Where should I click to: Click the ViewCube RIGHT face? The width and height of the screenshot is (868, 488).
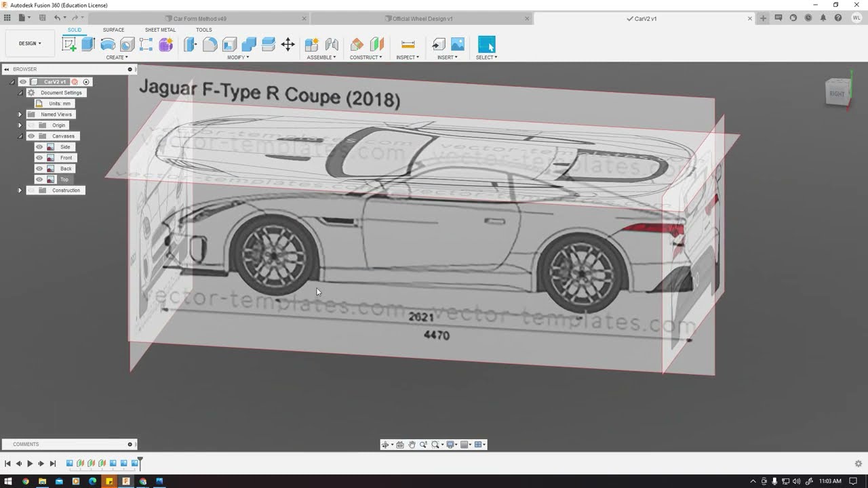pyautogui.click(x=837, y=94)
